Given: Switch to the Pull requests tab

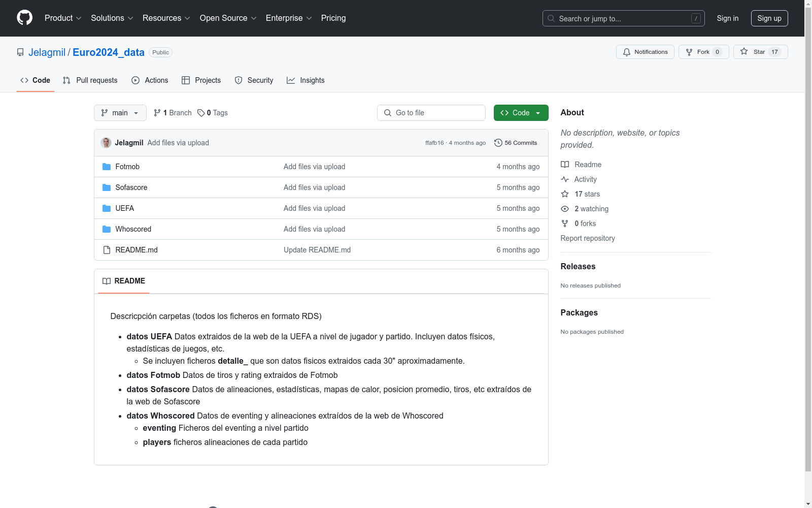Looking at the screenshot, I should tap(90, 80).
